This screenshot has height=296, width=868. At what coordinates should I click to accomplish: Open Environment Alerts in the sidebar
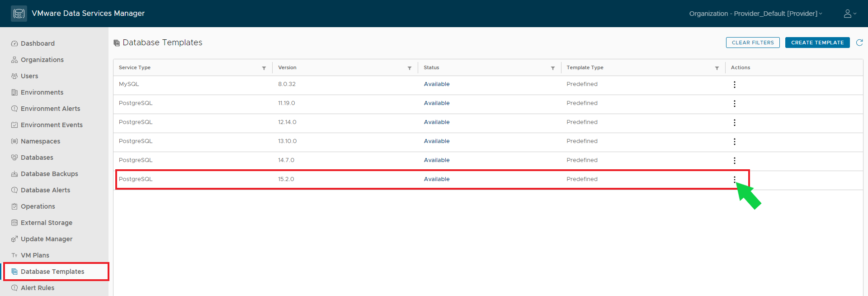pyautogui.click(x=50, y=109)
